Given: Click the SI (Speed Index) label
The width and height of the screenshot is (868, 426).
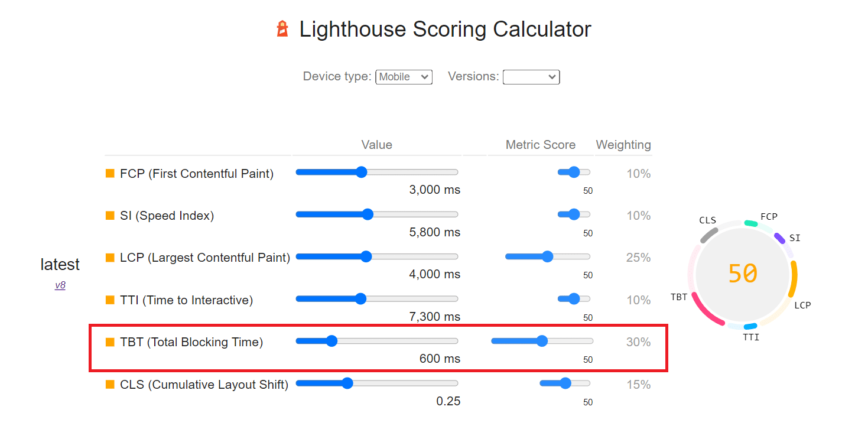Looking at the screenshot, I should tap(167, 216).
